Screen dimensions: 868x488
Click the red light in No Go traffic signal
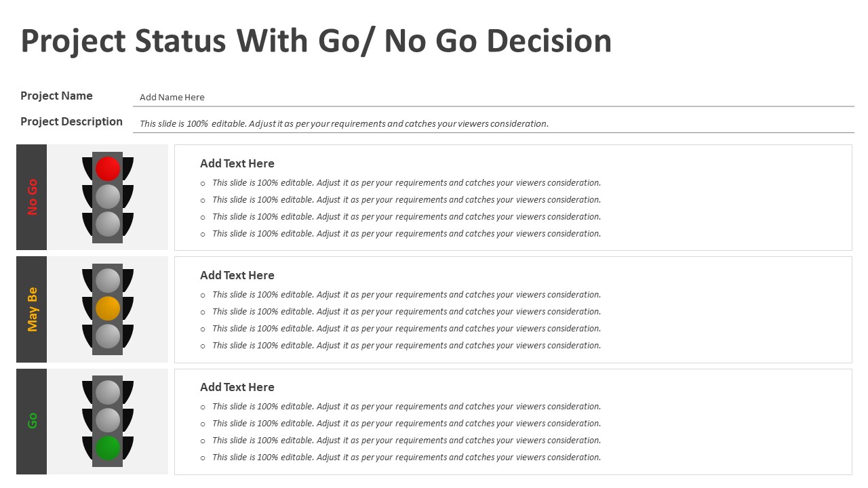click(108, 169)
